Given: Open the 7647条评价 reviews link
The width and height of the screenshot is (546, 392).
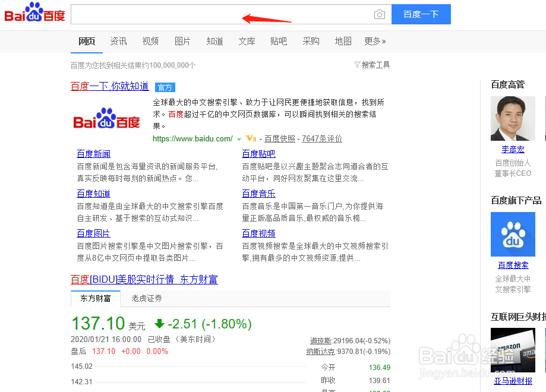Looking at the screenshot, I should click(x=322, y=138).
